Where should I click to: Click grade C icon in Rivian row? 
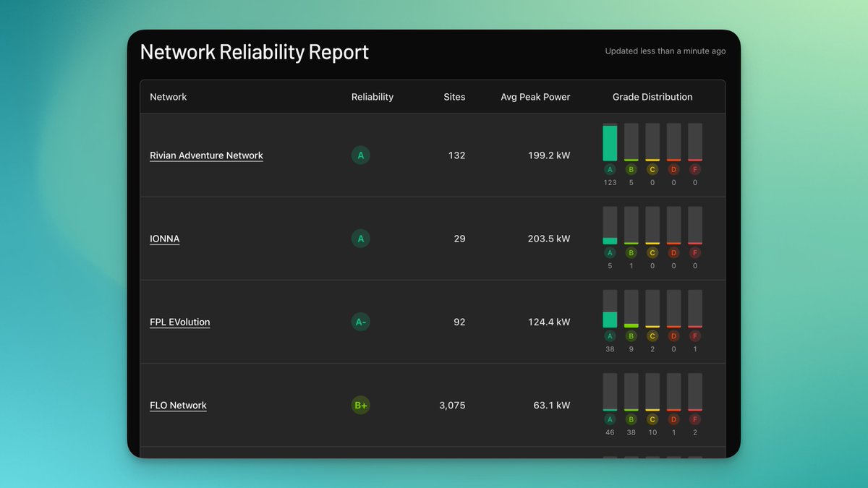click(652, 170)
